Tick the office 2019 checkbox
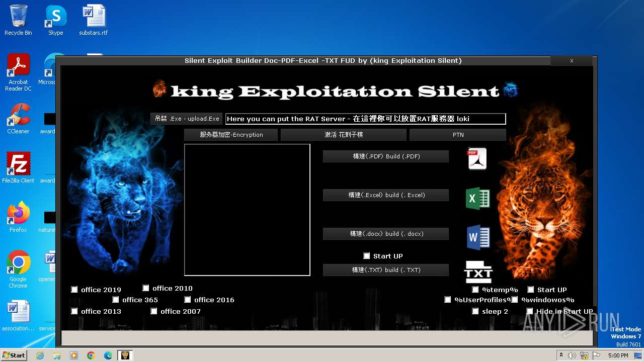 [x=74, y=290]
